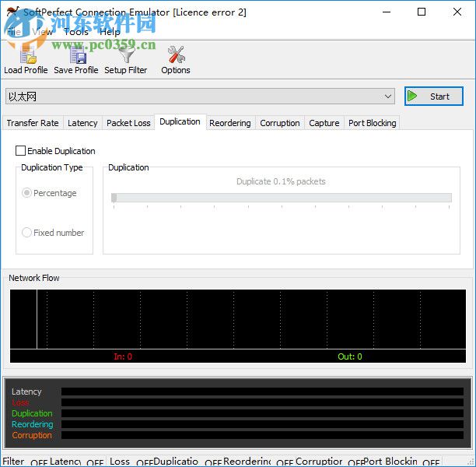Enable Duplication checkbox
Screen dimensions: 476x467
tap(20, 150)
